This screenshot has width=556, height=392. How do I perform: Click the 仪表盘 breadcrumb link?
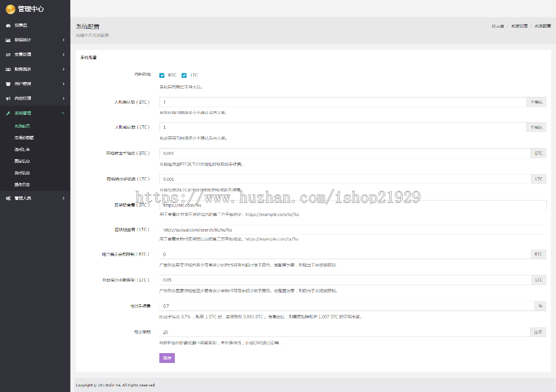point(498,26)
